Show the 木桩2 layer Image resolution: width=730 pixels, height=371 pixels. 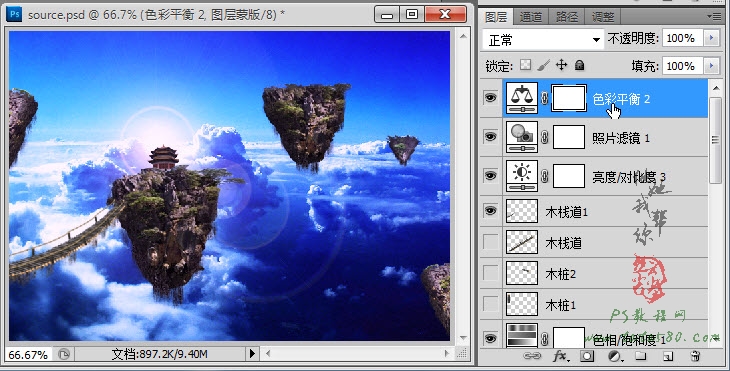490,273
